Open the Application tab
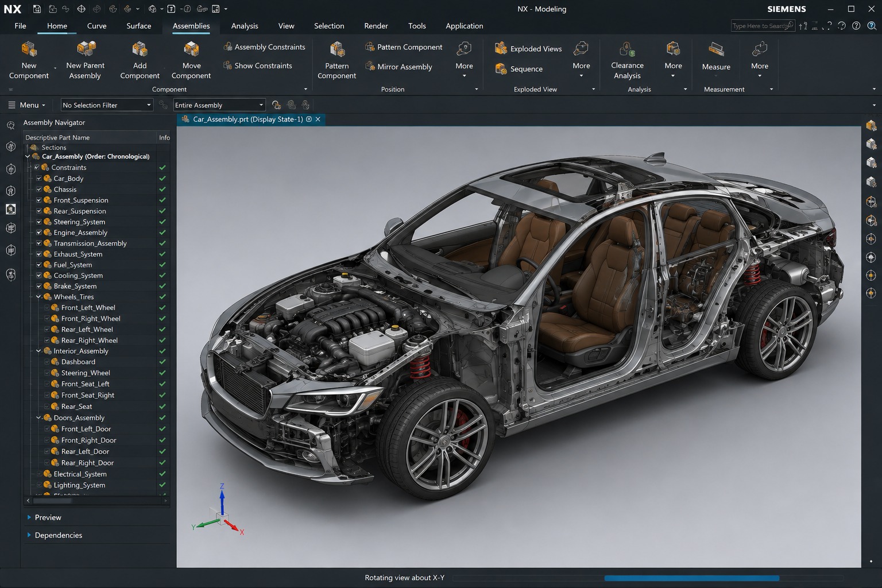Image resolution: width=882 pixels, height=588 pixels. tap(465, 26)
